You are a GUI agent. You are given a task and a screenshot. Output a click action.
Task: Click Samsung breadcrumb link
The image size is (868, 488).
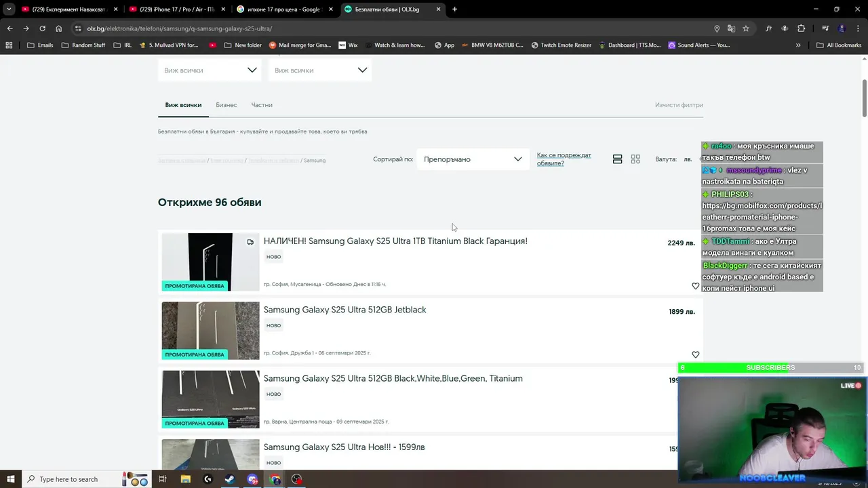click(x=315, y=161)
